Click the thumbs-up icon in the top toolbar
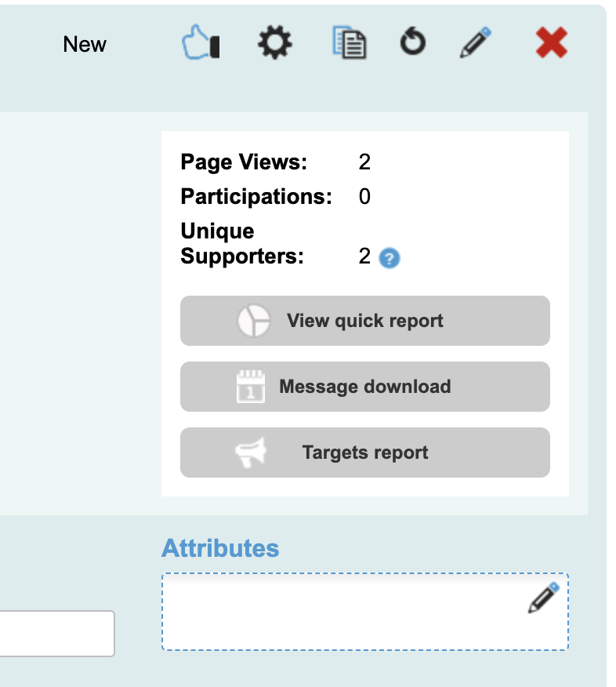616x687 pixels. tap(199, 43)
